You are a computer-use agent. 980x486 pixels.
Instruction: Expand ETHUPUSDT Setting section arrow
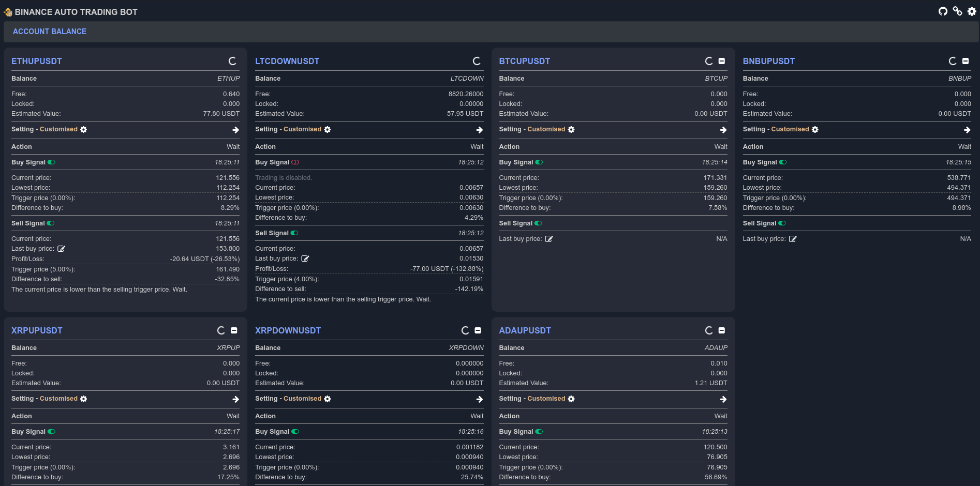click(236, 130)
